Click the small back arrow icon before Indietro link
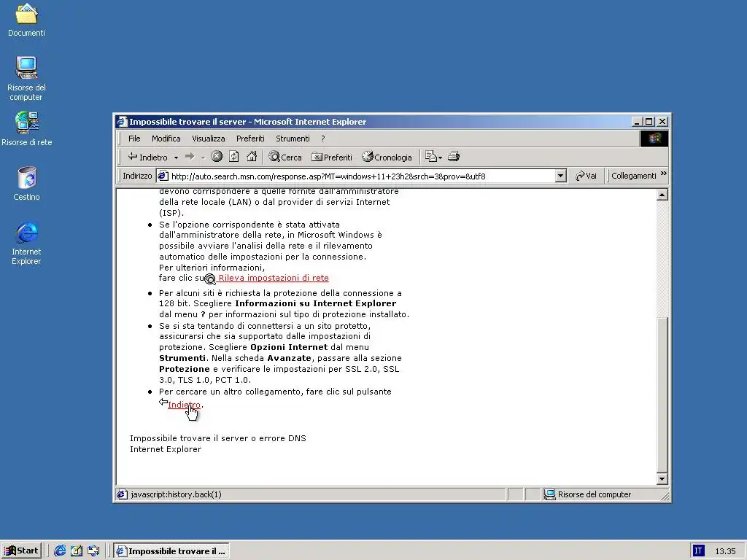The image size is (747, 560). pos(163,402)
